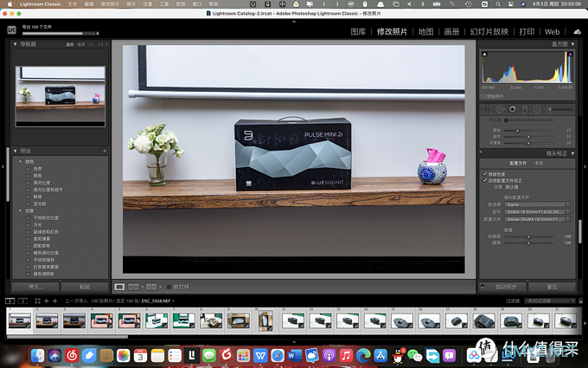Viewport: 588px width, 368px height.
Task: Open secondary window display button 2
Action: pyautogui.click(x=22, y=300)
